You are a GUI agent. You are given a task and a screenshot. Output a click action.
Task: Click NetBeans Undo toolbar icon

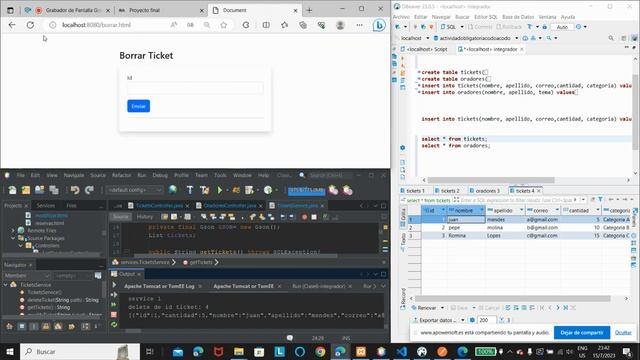click(x=75, y=190)
